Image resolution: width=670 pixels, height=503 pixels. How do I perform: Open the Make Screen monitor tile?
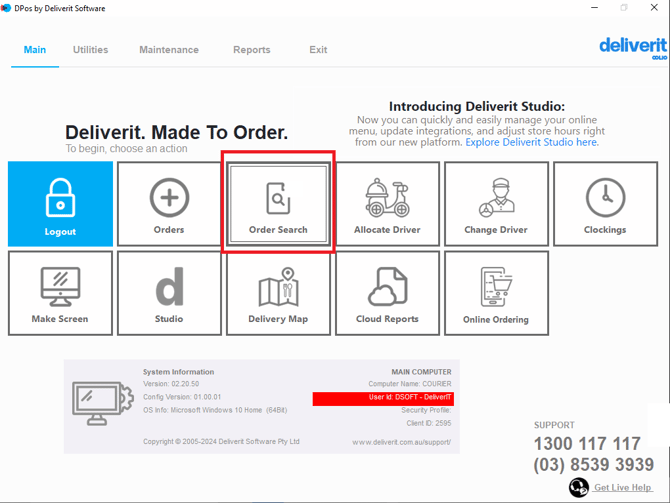pos(60,293)
